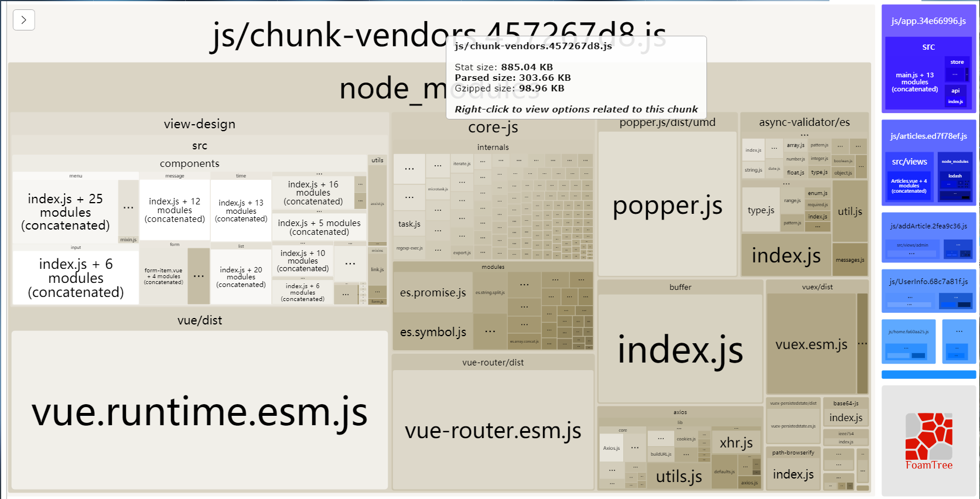
Task: Select menu's index.js + 25 modules block
Action: click(66, 211)
